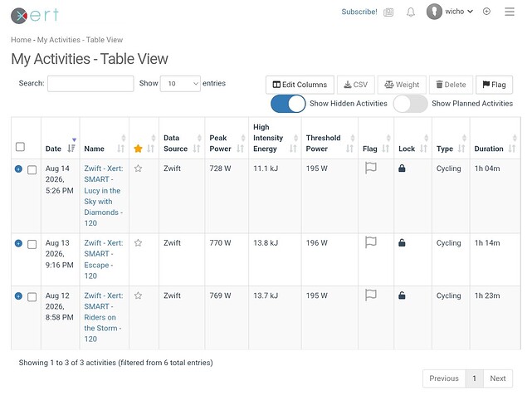Screen dimensions: 532x415
Task: Flag the Aug 14 activity row
Action: pos(370,168)
